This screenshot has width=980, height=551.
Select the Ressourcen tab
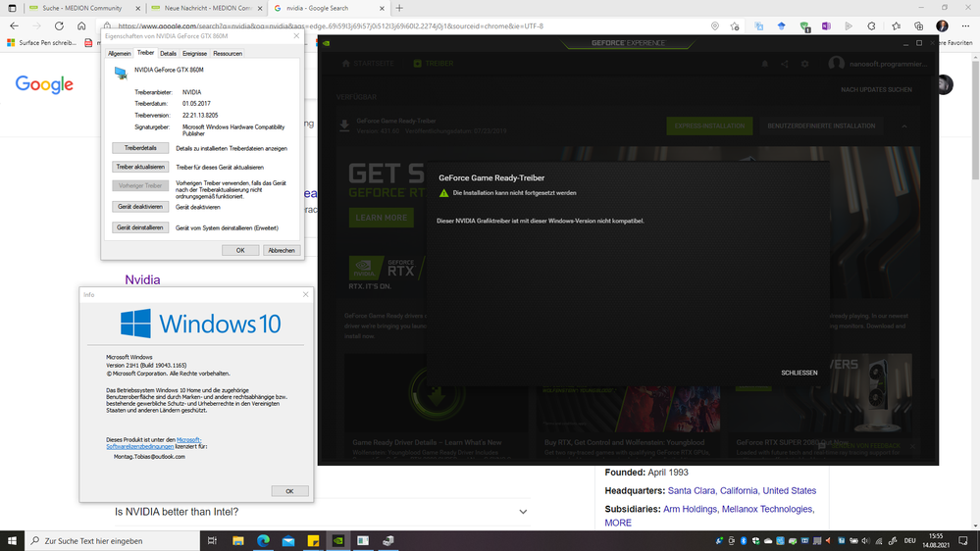228,53
